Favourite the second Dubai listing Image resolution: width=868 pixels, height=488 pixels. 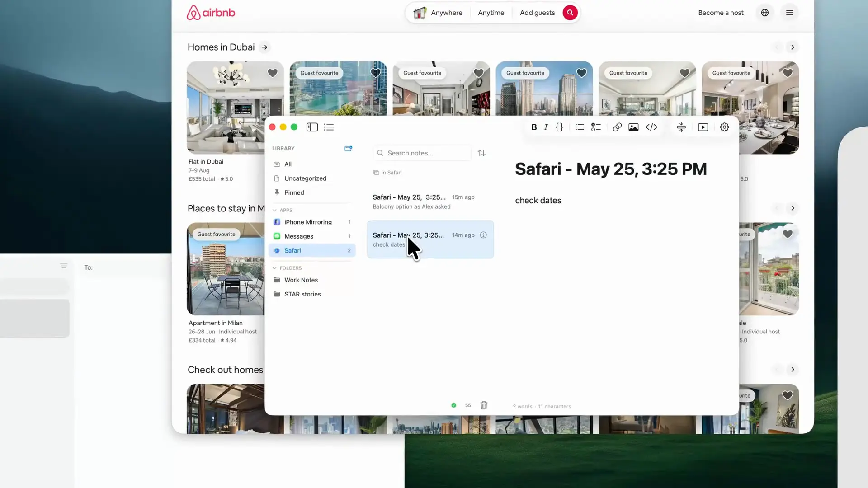pos(376,73)
